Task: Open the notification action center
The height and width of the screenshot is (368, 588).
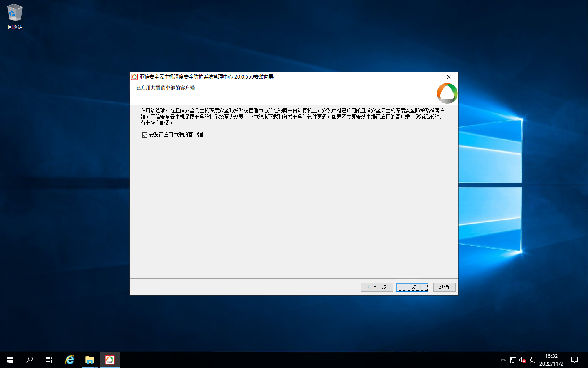Action: (x=575, y=360)
